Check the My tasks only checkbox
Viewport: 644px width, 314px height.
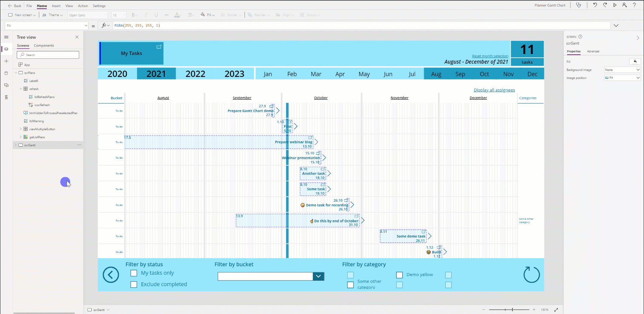pyautogui.click(x=134, y=273)
